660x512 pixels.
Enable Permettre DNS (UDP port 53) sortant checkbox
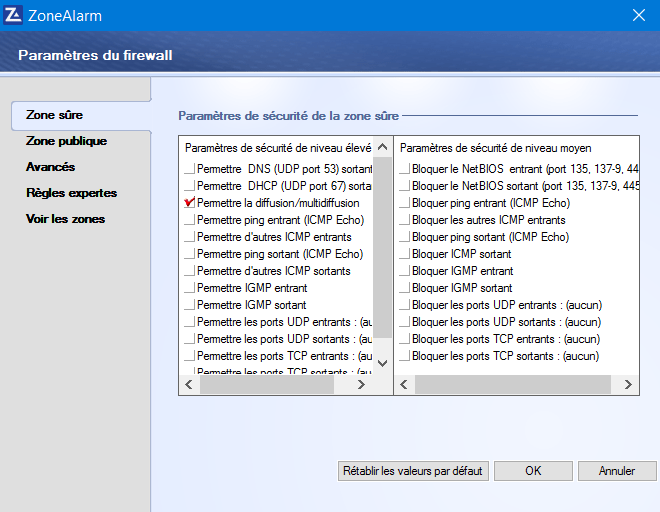point(189,169)
